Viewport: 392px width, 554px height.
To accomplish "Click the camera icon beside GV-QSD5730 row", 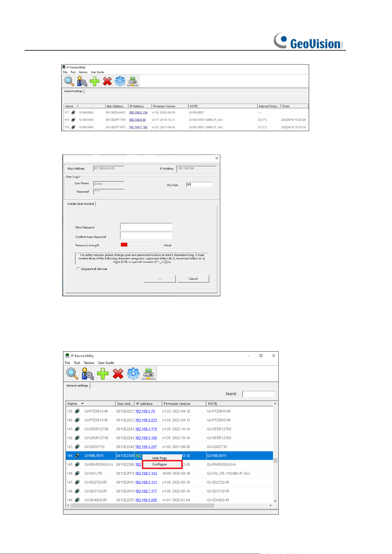I will point(77,447).
